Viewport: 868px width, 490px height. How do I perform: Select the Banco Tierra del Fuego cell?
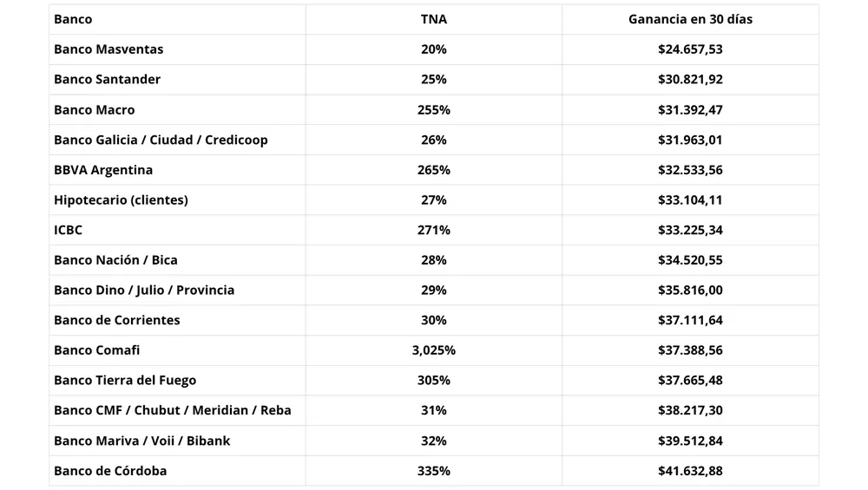(125, 380)
